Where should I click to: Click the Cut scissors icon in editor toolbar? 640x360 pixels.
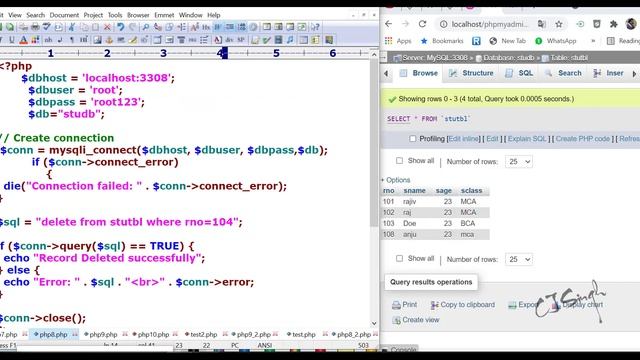pos(72,27)
